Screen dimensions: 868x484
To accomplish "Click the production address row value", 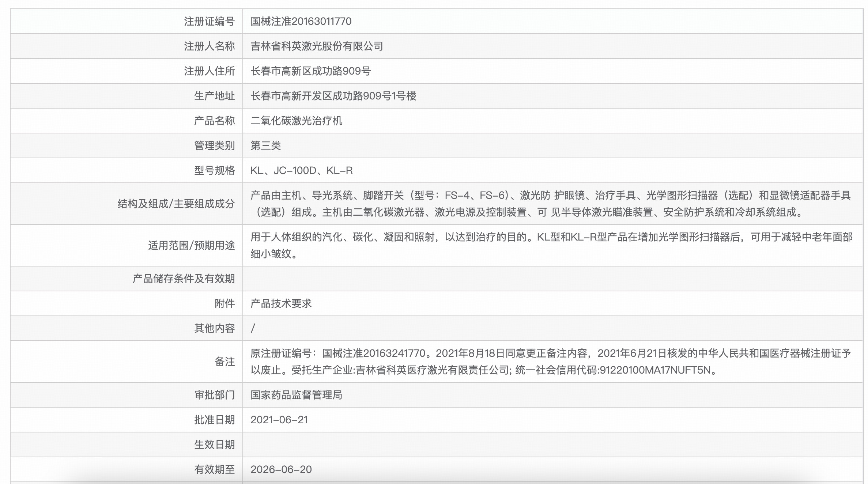I will click(333, 96).
